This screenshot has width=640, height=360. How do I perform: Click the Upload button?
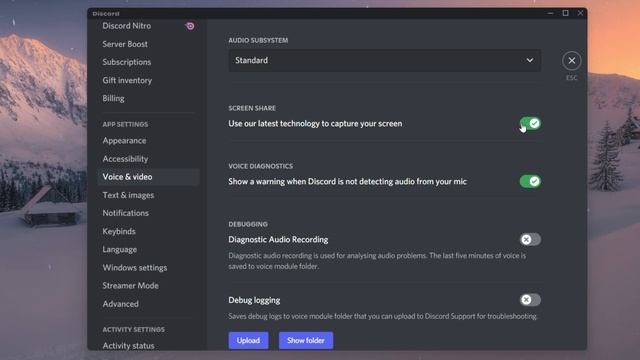tap(248, 340)
